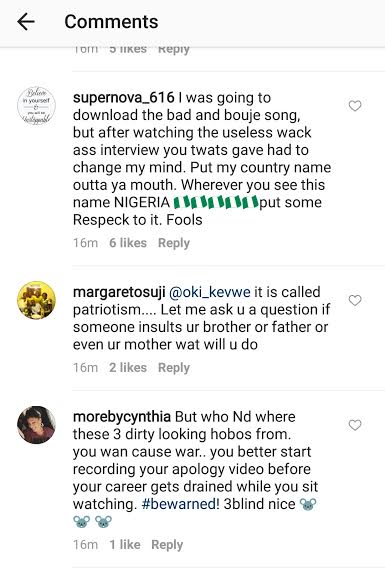This screenshot has height=571, width=385.
Task: View the 2 likes on margaretosuji's comment
Action: click(x=128, y=367)
